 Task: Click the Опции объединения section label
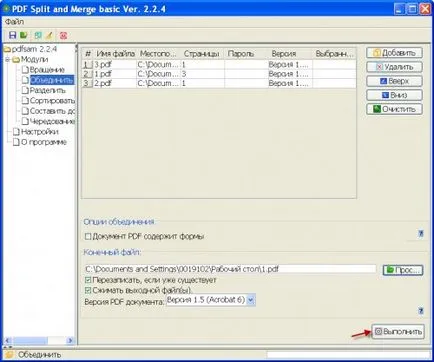[119, 222]
